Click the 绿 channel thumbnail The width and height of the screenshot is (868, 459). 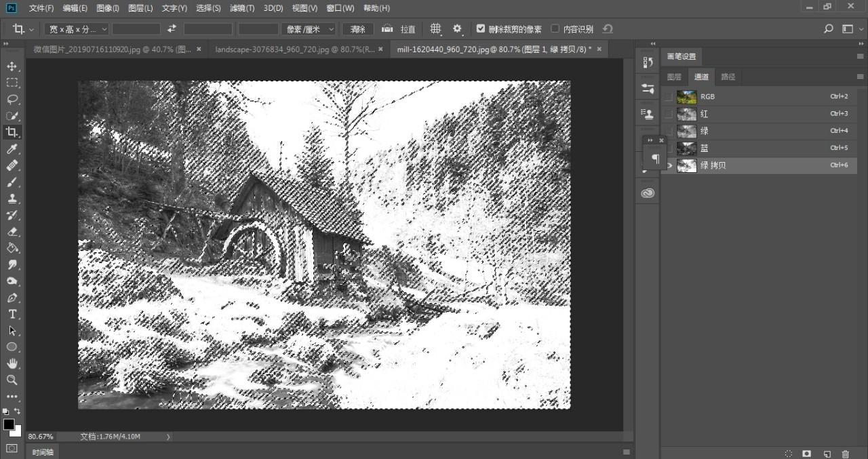coord(687,131)
